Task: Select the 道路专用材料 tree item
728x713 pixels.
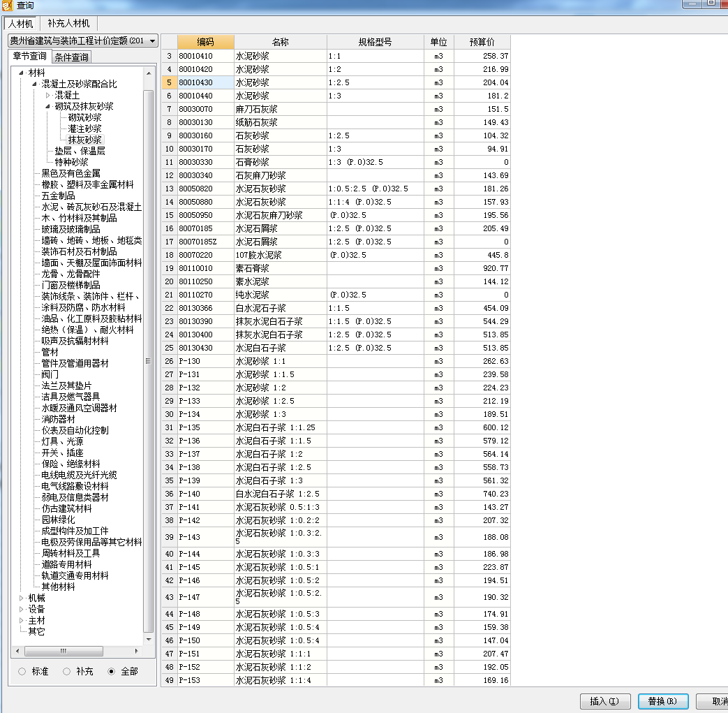Action: click(x=66, y=564)
